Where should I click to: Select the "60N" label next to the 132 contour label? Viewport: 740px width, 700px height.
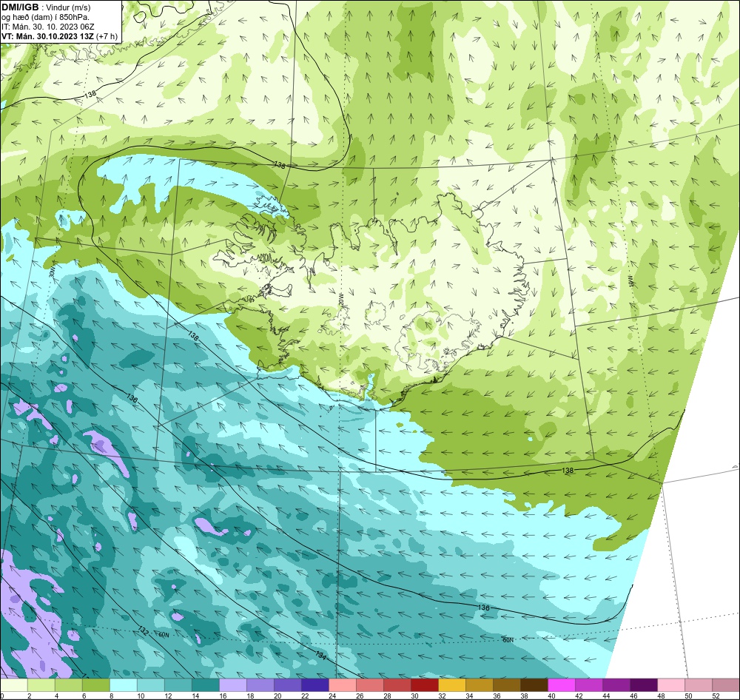click(164, 635)
